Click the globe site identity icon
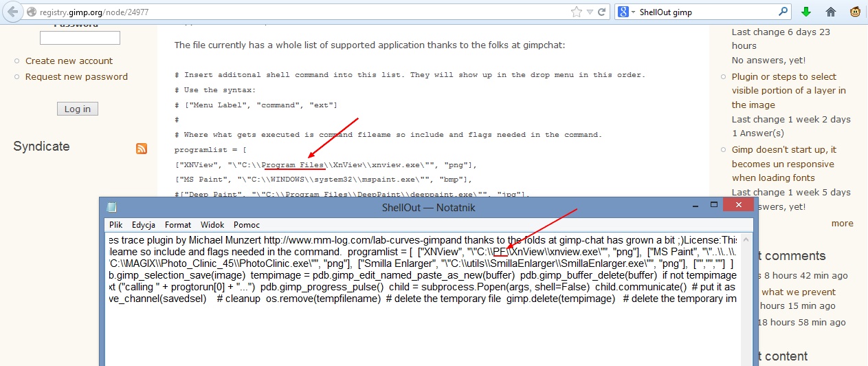 point(31,12)
